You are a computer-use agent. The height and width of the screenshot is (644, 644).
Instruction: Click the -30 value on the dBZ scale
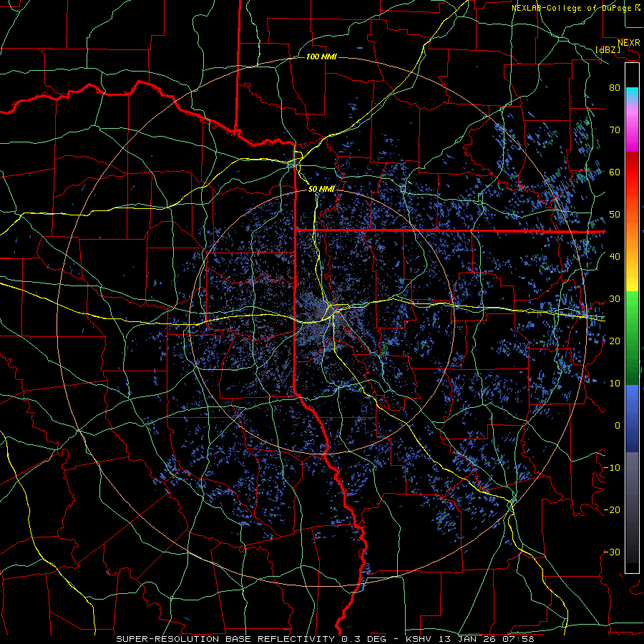click(x=612, y=552)
